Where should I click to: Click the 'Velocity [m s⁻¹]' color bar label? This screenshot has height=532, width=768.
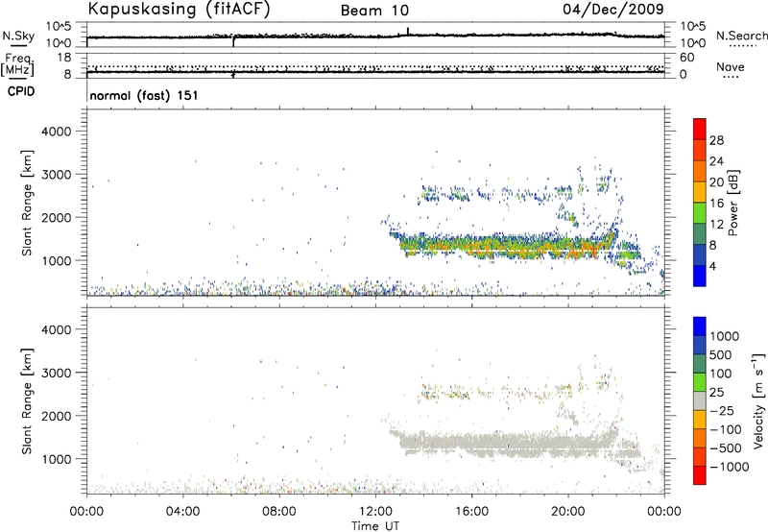758,400
